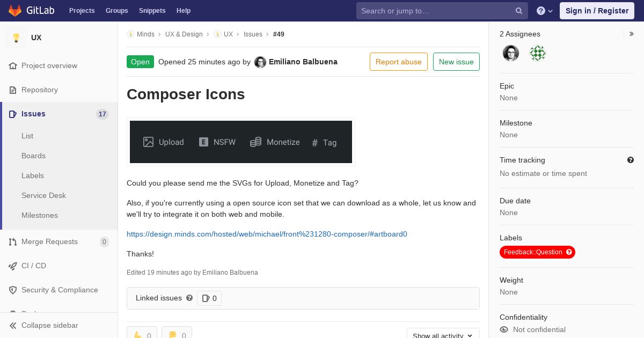Collapse the right sidebar with double chevron

(632, 34)
